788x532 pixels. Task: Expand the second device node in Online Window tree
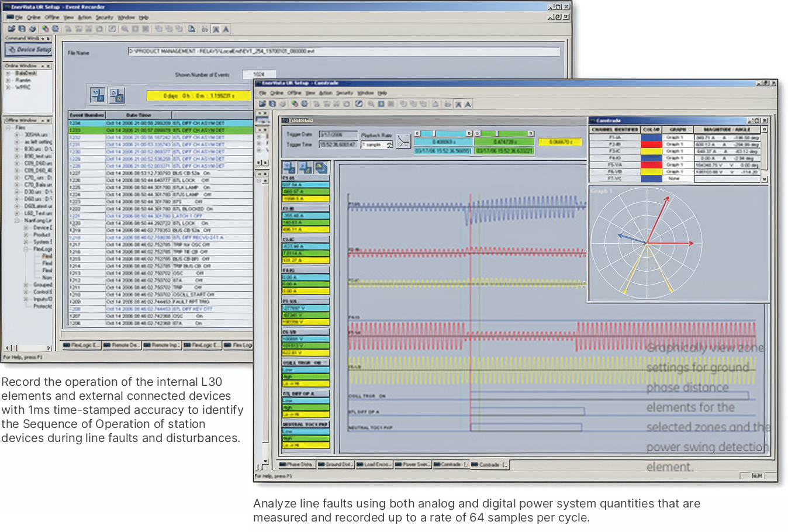point(8,80)
